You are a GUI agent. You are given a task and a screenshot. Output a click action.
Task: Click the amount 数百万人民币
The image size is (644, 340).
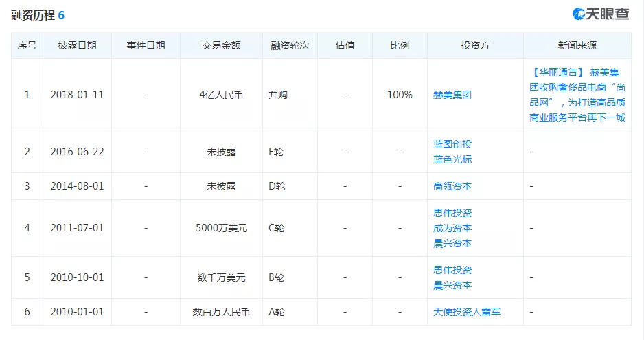[221, 312]
